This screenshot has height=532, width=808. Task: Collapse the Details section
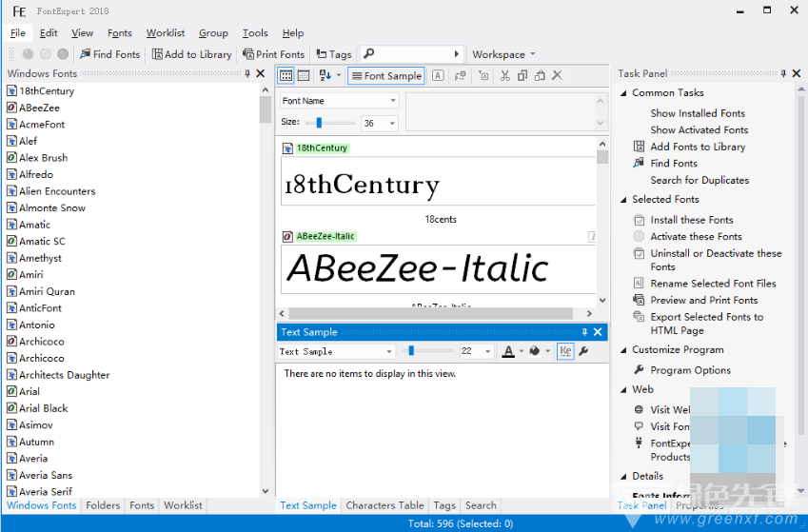click(x=623, y=476)
